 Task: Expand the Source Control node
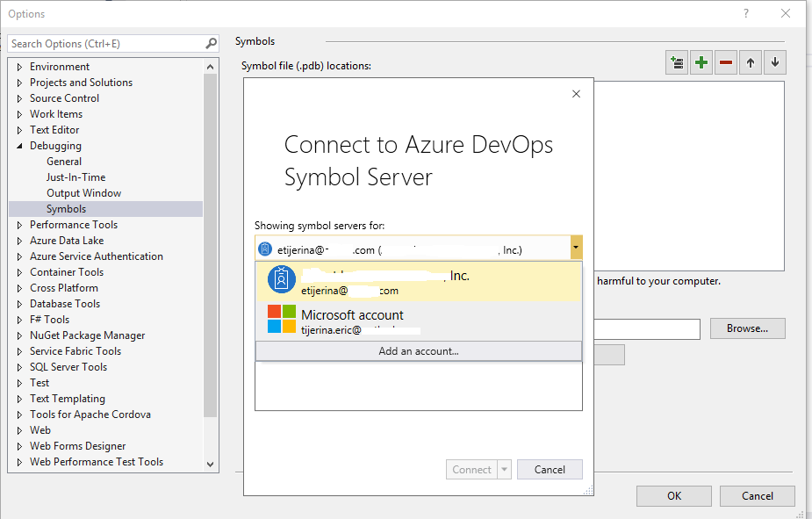pos(19,98)
